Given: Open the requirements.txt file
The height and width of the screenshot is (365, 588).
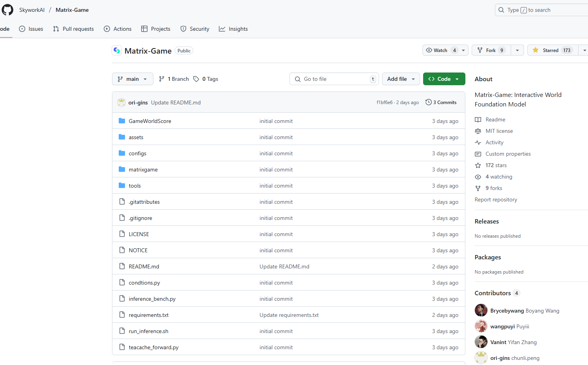Looking at the screenshot, I should tap(149, 315).
